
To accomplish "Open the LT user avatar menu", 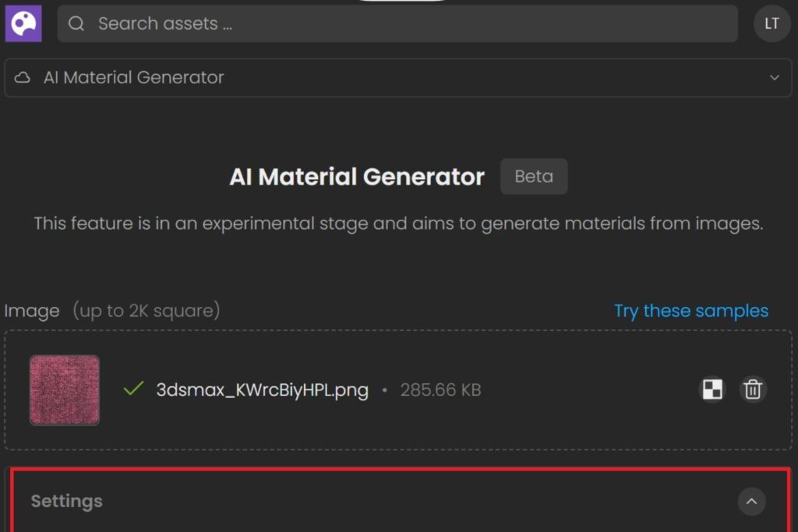I will tap(772, 23).
